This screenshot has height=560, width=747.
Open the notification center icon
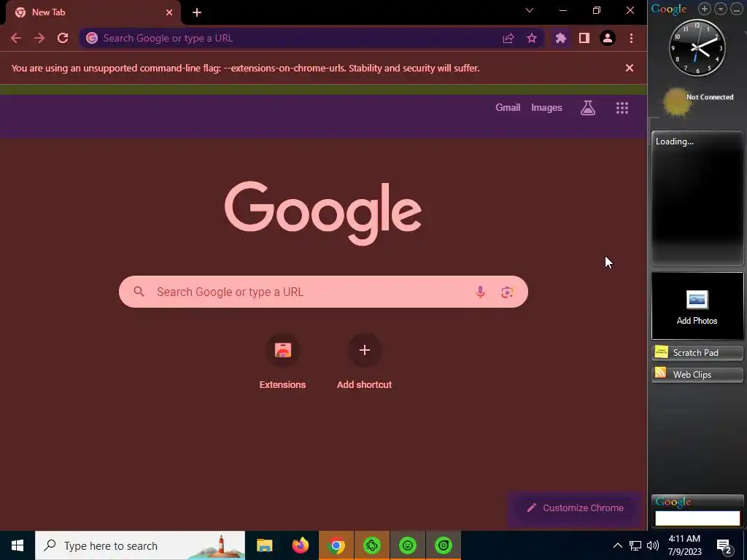pos(724,546)
